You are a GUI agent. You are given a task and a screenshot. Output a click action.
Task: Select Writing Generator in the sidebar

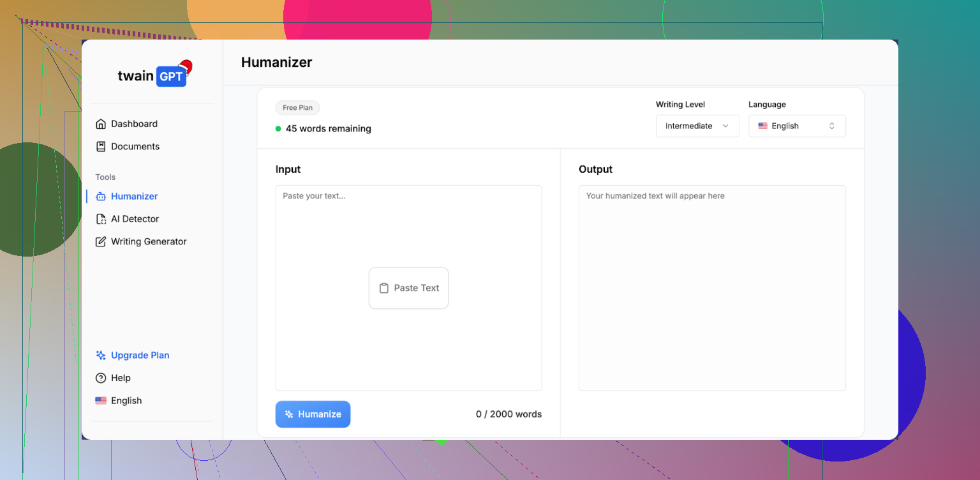(149, 242)
